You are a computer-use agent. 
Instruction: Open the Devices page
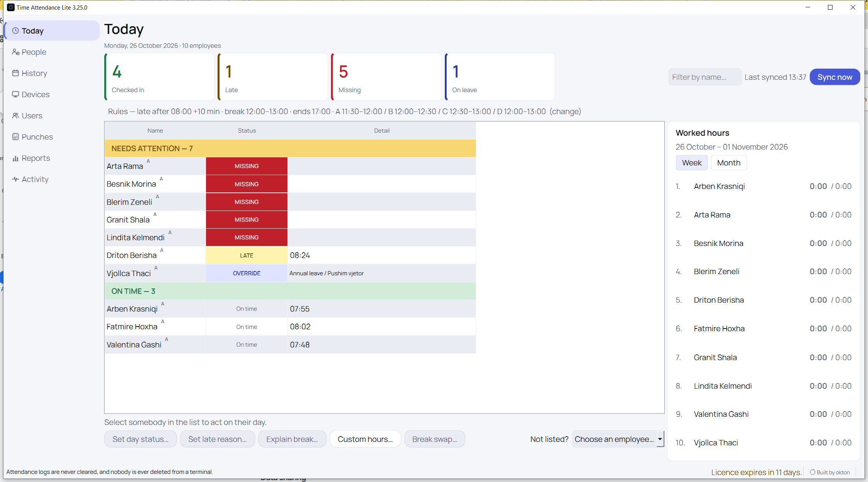click(x=52, y=94)
